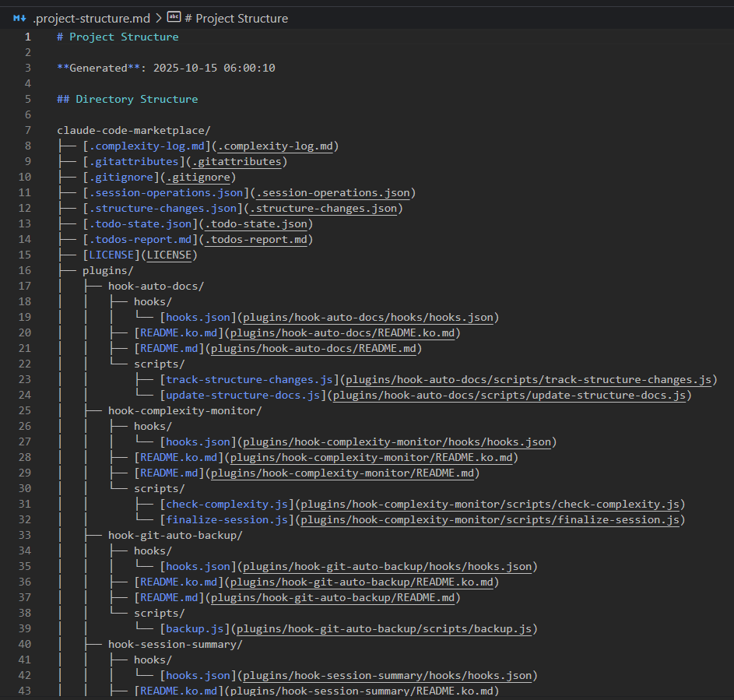Open track-structure-changes.js path link
734x700 pixels.
tap(529, 379)
